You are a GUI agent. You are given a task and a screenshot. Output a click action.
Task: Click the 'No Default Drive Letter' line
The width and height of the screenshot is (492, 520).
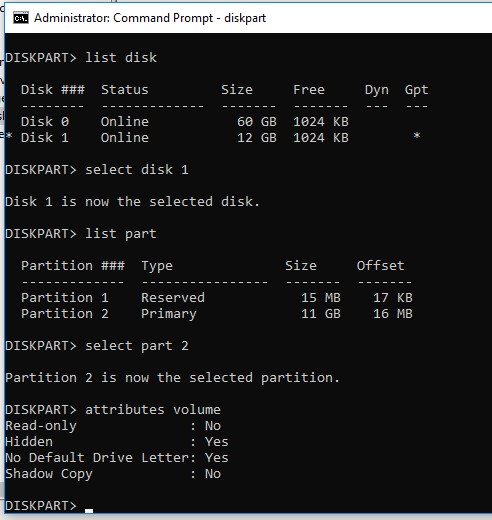click(117, 458)
